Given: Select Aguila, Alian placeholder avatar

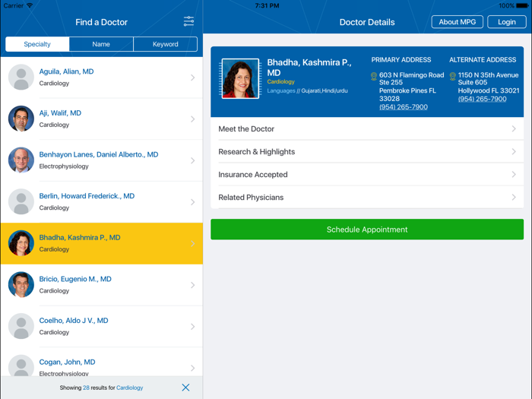Looking at the screenshot, I should point(21,78).
